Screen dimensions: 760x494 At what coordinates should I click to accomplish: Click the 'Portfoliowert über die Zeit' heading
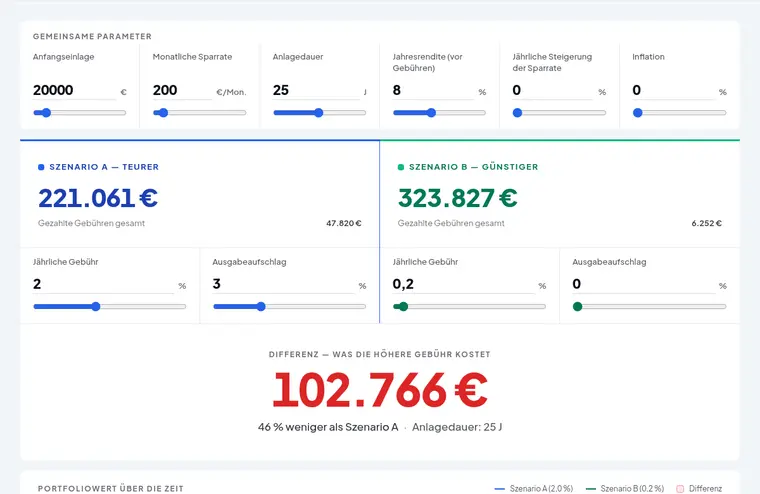tap(111, 489)
